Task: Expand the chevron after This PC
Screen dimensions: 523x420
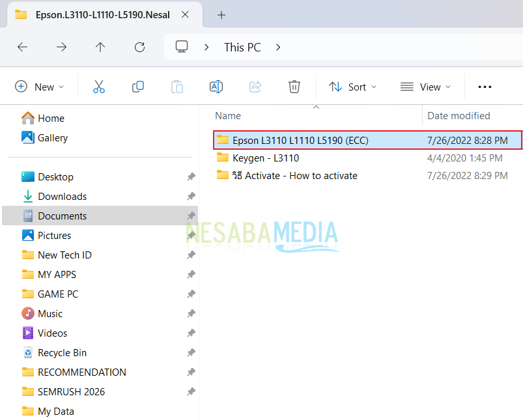Action: tap(279, 47)
